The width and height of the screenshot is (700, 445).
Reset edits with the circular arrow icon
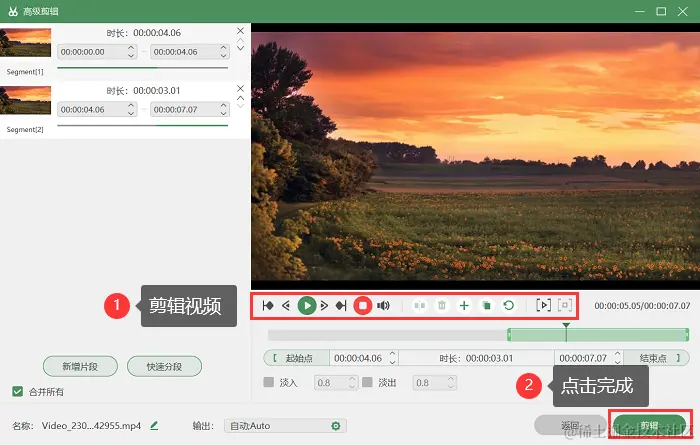coord(508,306)
